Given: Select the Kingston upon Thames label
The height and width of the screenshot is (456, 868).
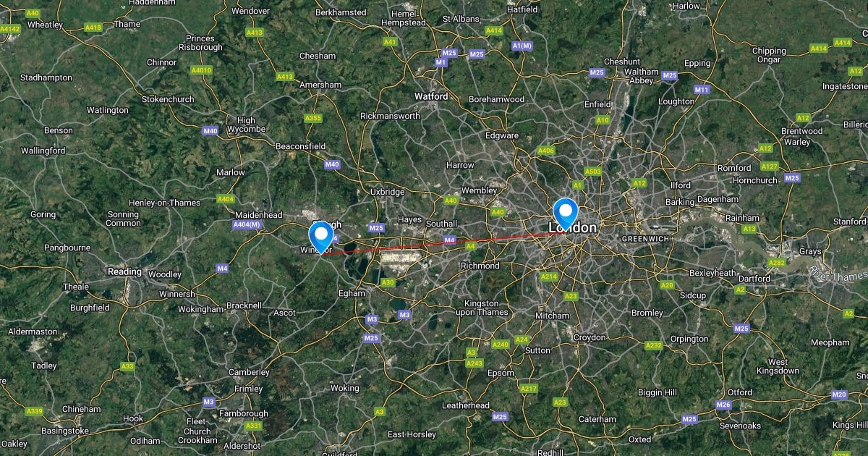Looking at the screenshot, I should (481, 308).
